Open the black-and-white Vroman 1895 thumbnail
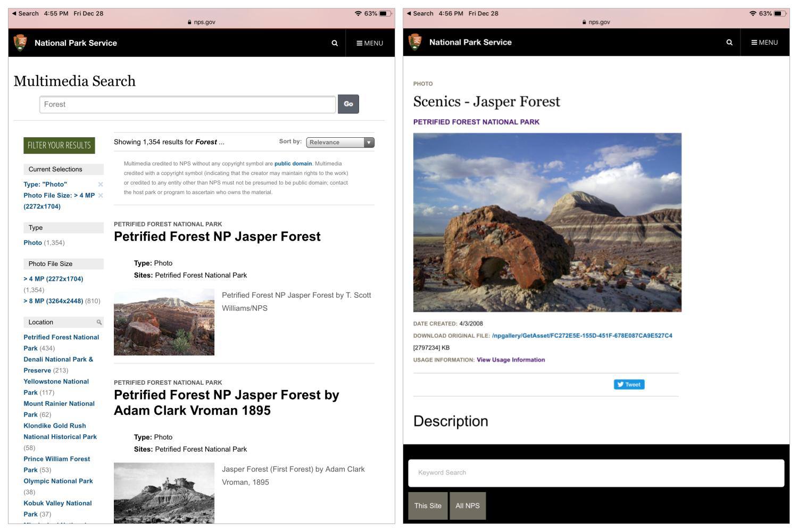Screen dimensions: 798x532 (164, 493)
